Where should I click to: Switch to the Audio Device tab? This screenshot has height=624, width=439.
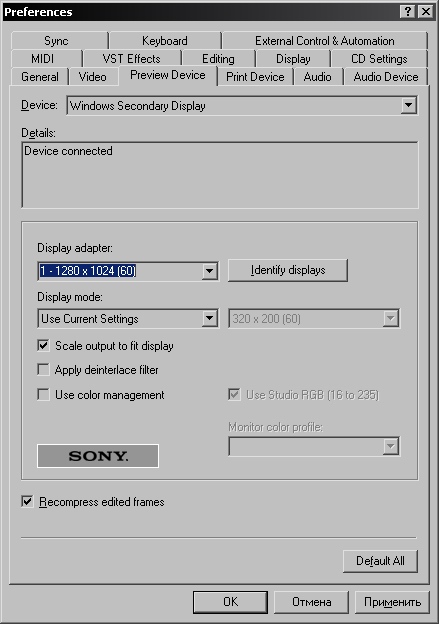(x=386, y=77)
